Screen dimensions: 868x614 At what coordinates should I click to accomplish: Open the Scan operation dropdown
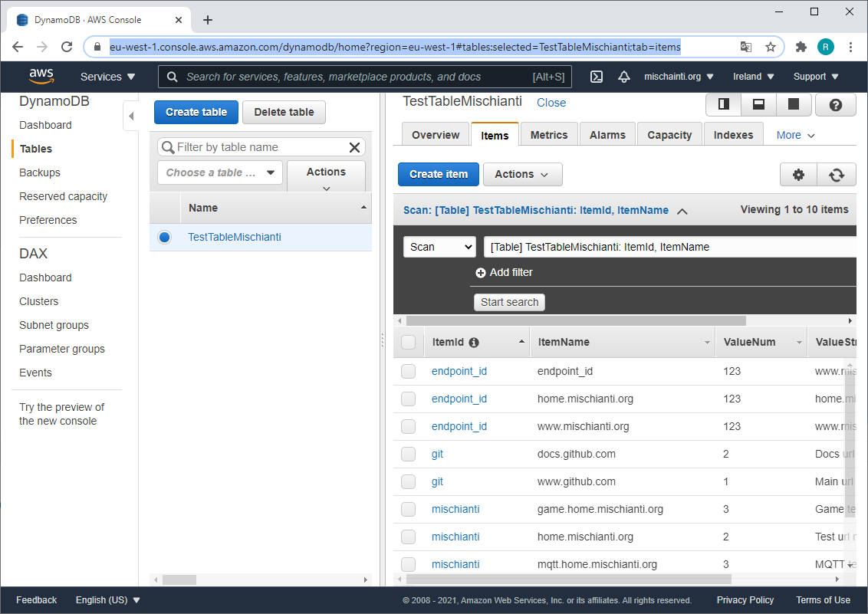pos(439,246)
